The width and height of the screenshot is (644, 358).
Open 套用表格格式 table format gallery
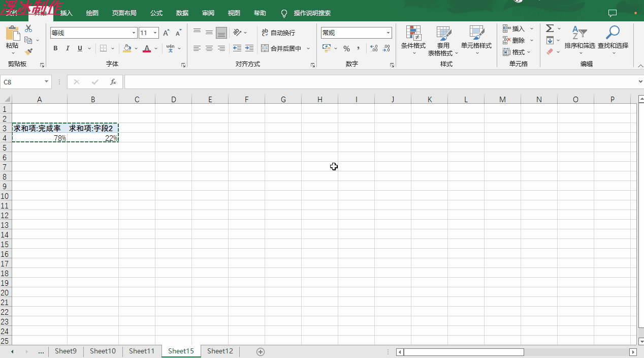(x=443, y=40)
